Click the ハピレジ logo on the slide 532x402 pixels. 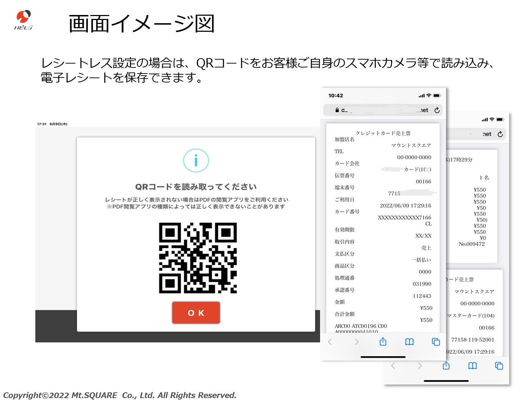point(24,20)
